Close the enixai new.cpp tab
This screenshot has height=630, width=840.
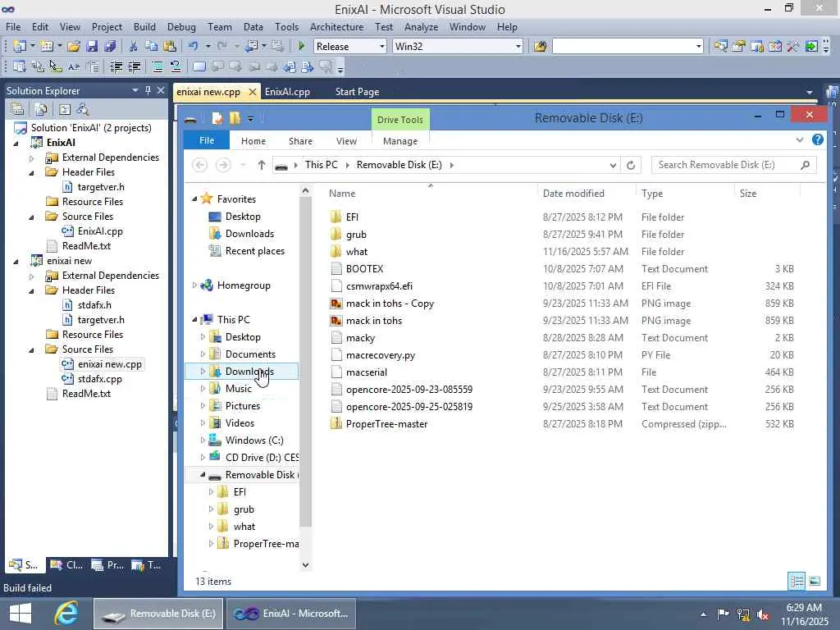[x=253, y=92]
